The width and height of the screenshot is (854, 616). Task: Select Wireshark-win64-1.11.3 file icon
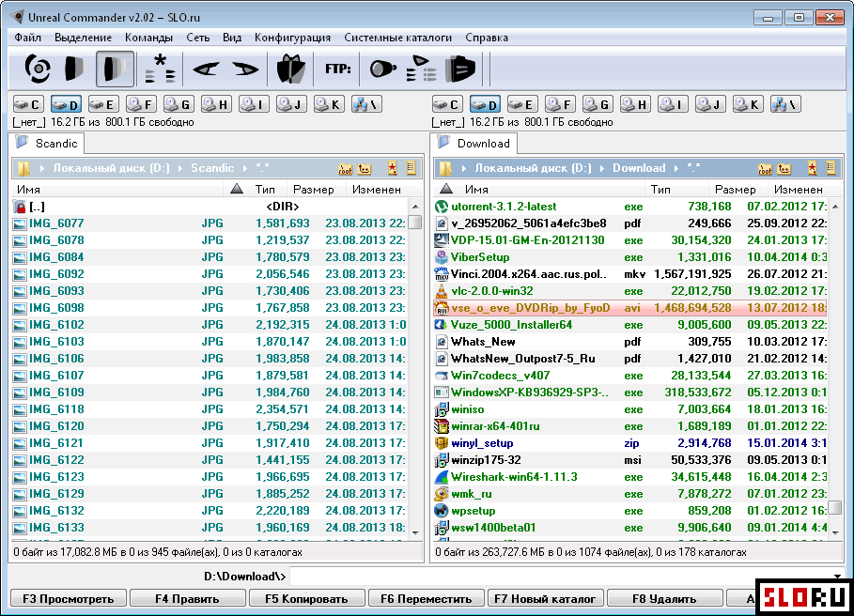(x=442, y=477)
